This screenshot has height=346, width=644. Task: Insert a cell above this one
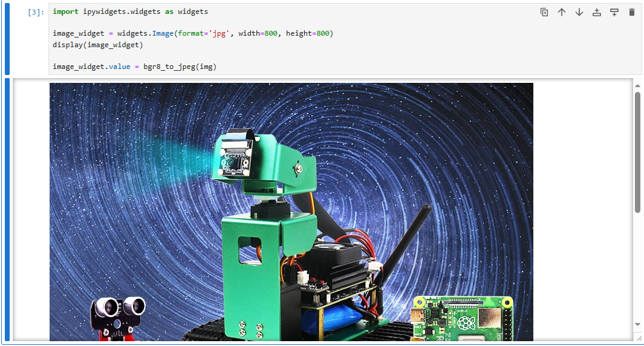tap(597, 12)
